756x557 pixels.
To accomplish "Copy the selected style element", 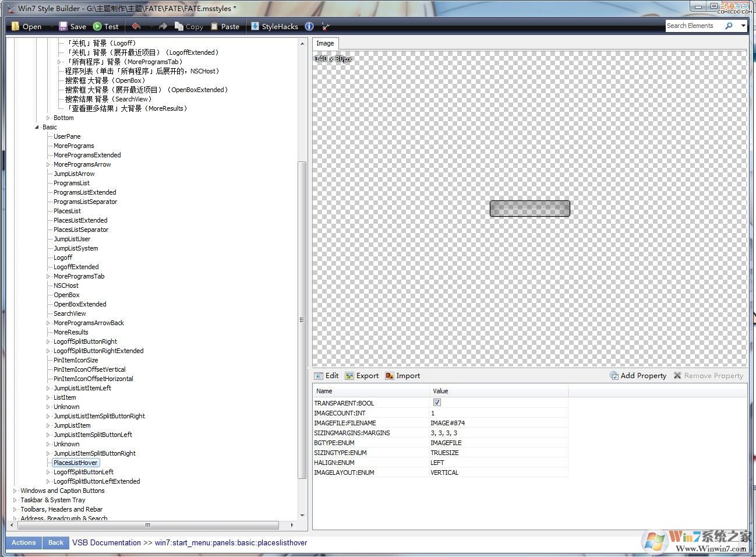I will [188, 26].
